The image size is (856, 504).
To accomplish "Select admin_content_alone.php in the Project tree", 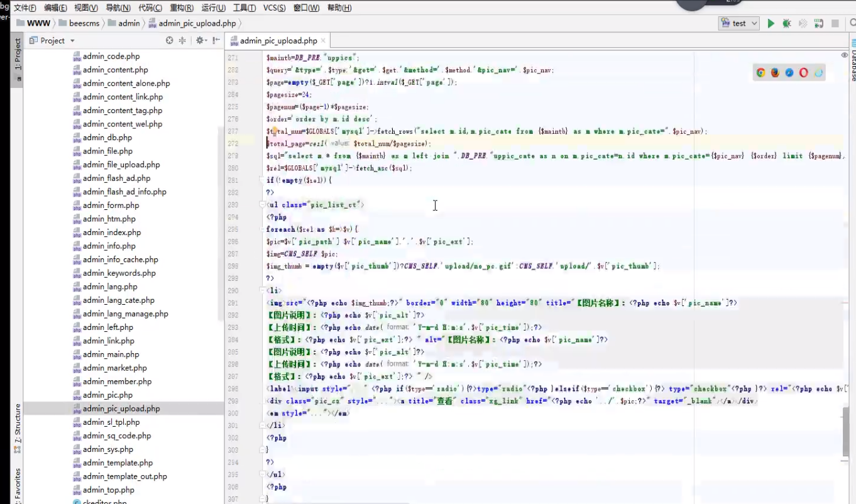I will (x=126, y=83).
